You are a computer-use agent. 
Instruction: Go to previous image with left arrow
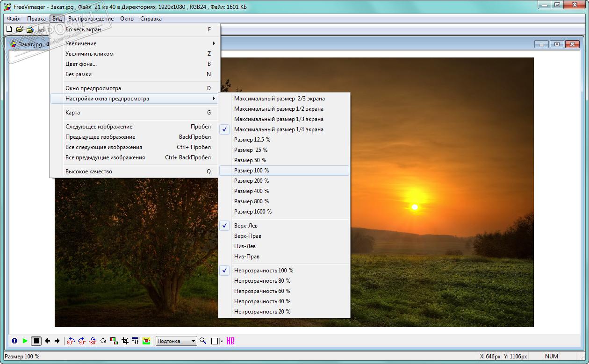47,341
